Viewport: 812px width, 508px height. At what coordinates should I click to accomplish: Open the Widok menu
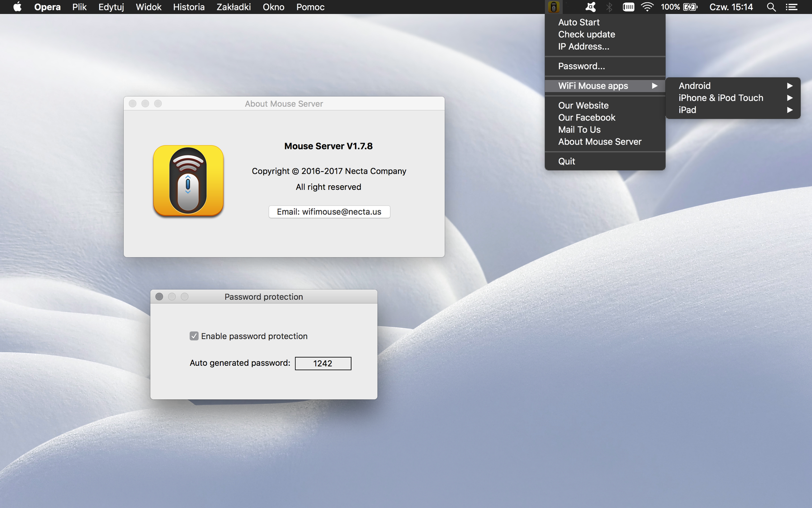(148, 7)
